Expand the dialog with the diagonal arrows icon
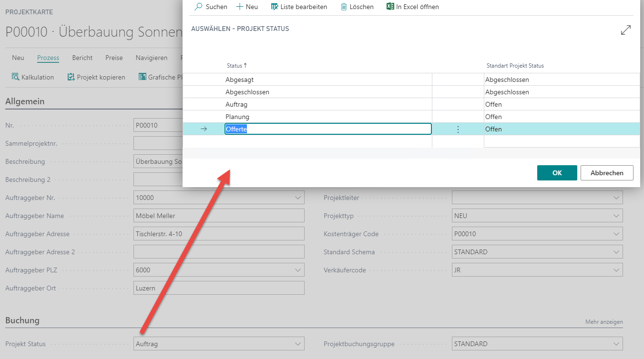Viewport: 644px width, 359px height. 626,30
